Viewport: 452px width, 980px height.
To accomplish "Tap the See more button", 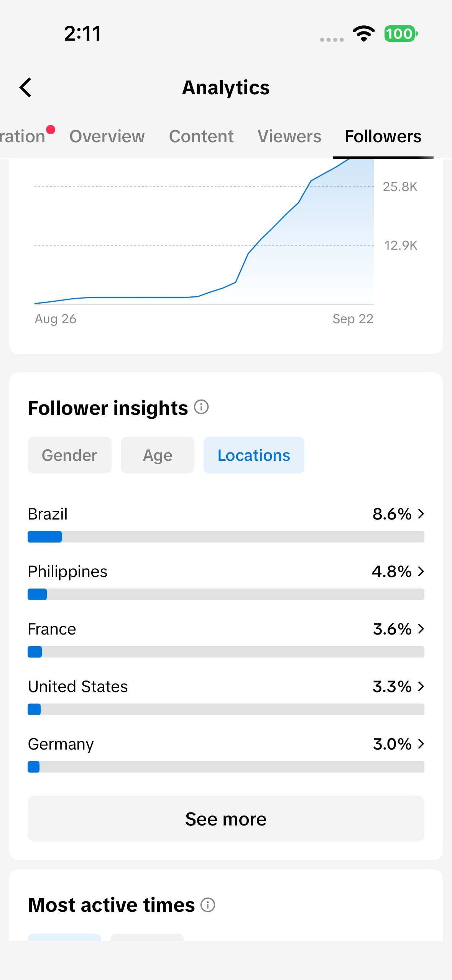I will (226, 819).
